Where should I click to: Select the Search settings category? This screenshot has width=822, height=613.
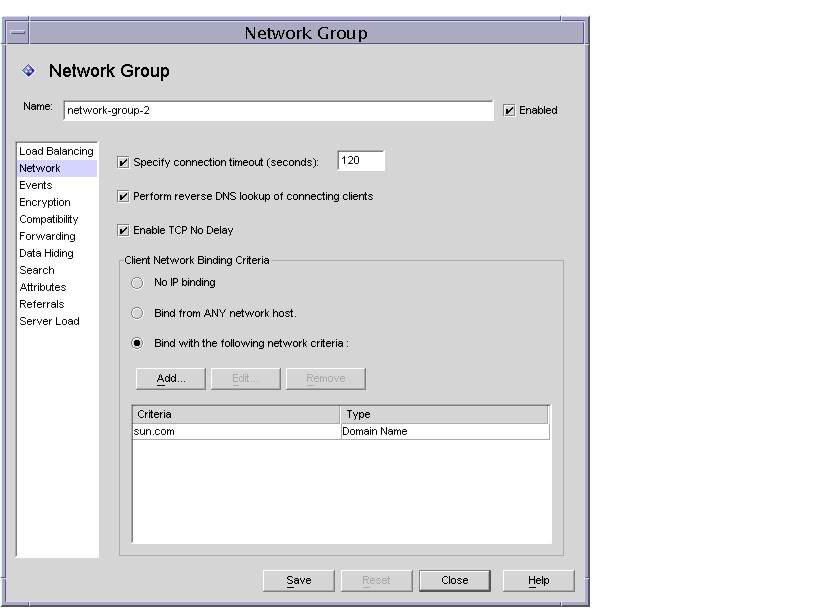36,270
